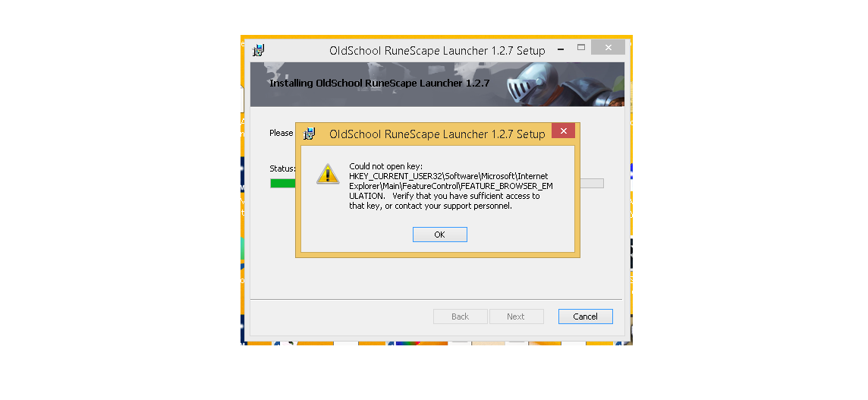Click the yellow warning triangle icon

point(328,174)
